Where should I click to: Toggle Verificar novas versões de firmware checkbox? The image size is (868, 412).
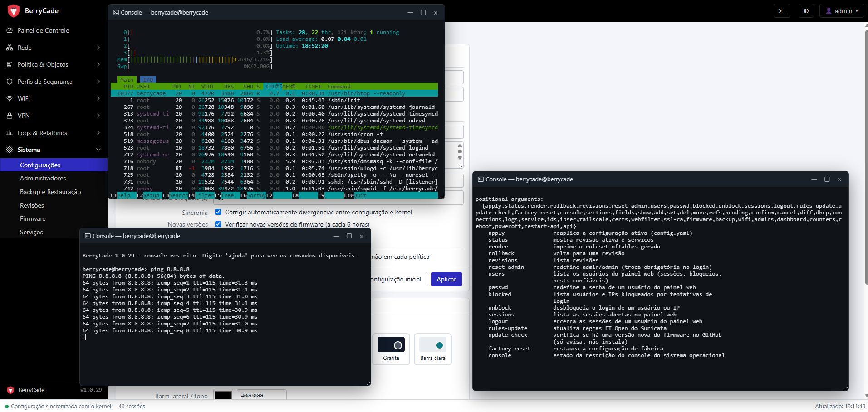click(x=218, y=224)
